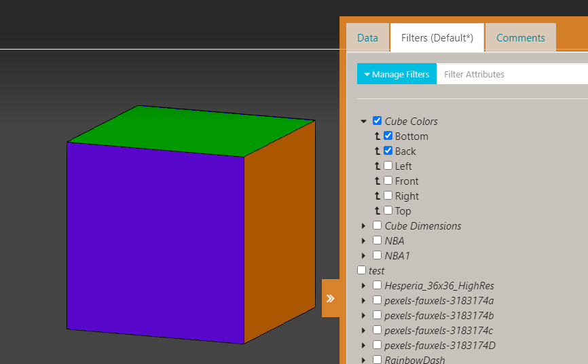Check the Cube Dimensions checkbox
This screenshot has width=588, height=364.
pyautogui.click(x=378, y=225)
